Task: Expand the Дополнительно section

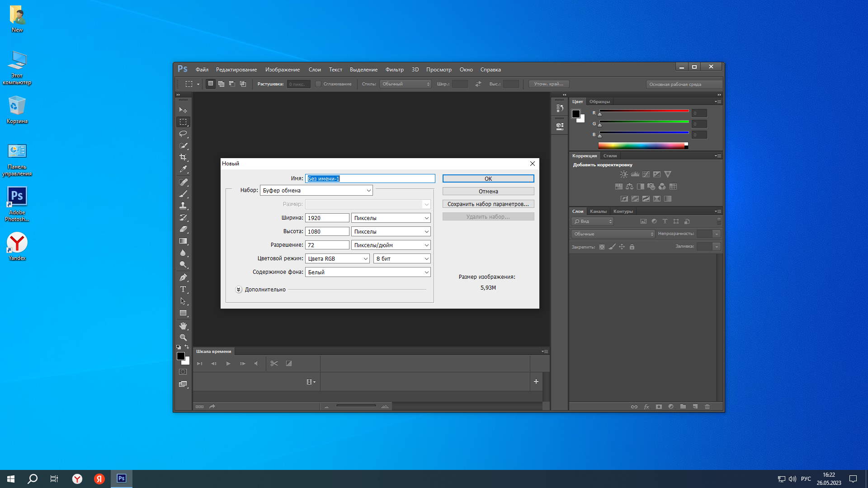Action: pyautogui.click(x=239, y=290)
